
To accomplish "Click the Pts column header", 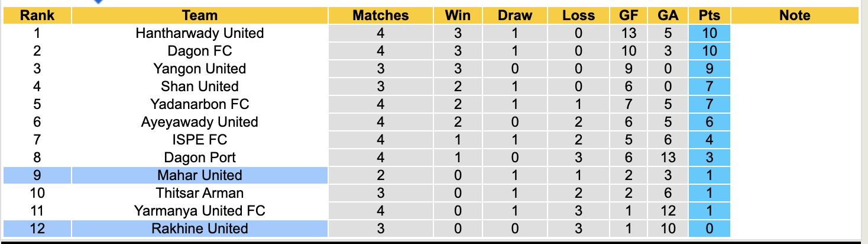I will [x=709, y=15].
